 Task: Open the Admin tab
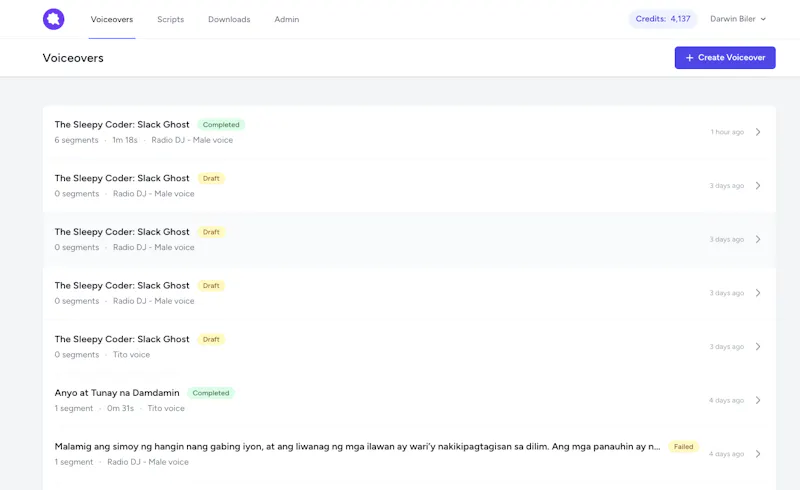287,19
